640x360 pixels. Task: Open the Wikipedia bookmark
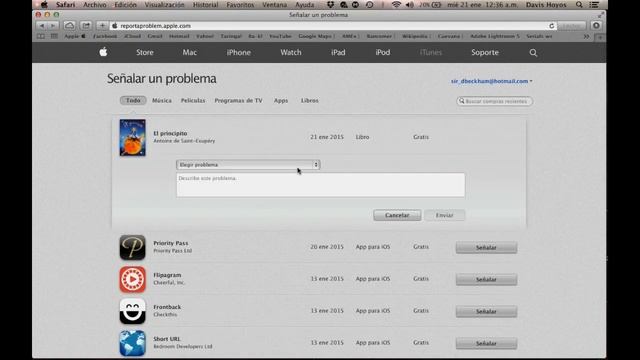pyautogui.click(x=415, y=36)
